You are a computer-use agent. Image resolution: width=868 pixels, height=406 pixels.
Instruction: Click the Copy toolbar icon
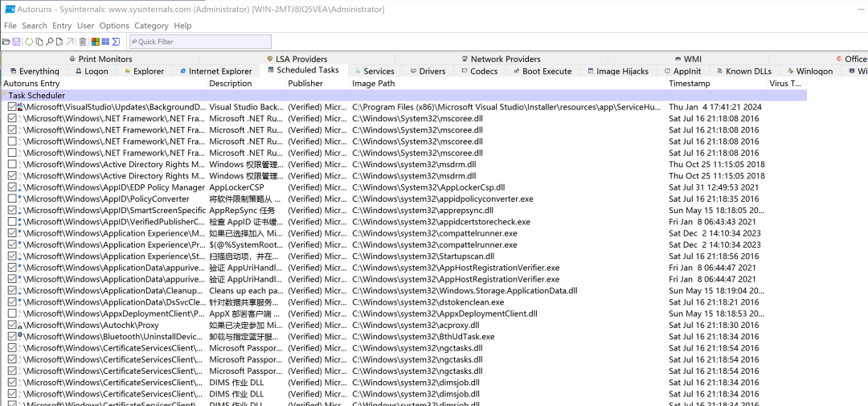click(x=39, y=42)
